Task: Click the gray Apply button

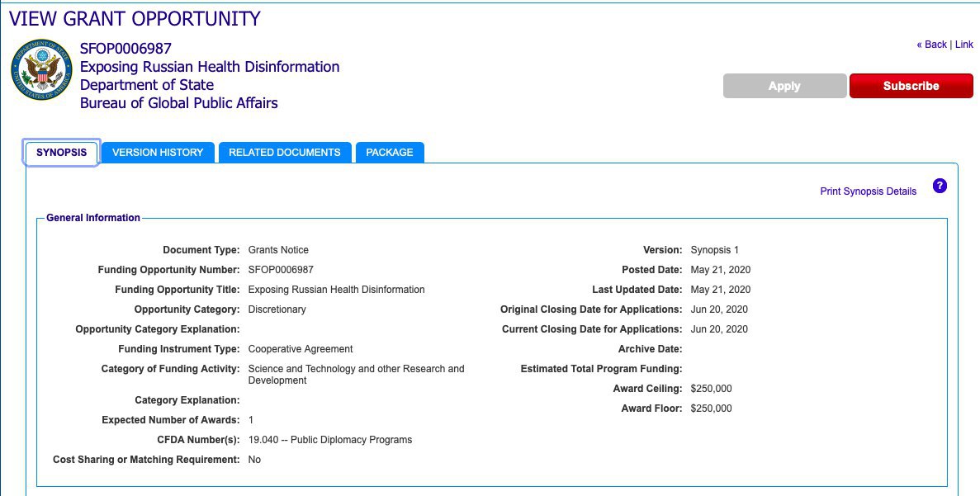Action: (784, 86)
